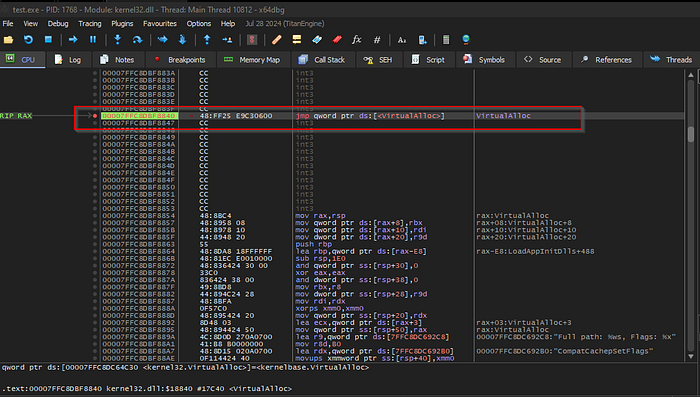Click the 'rax-E8:LoadAppInitDlls+488' comment
This screenshot has height=397, width=700.
tap(535, 251)
